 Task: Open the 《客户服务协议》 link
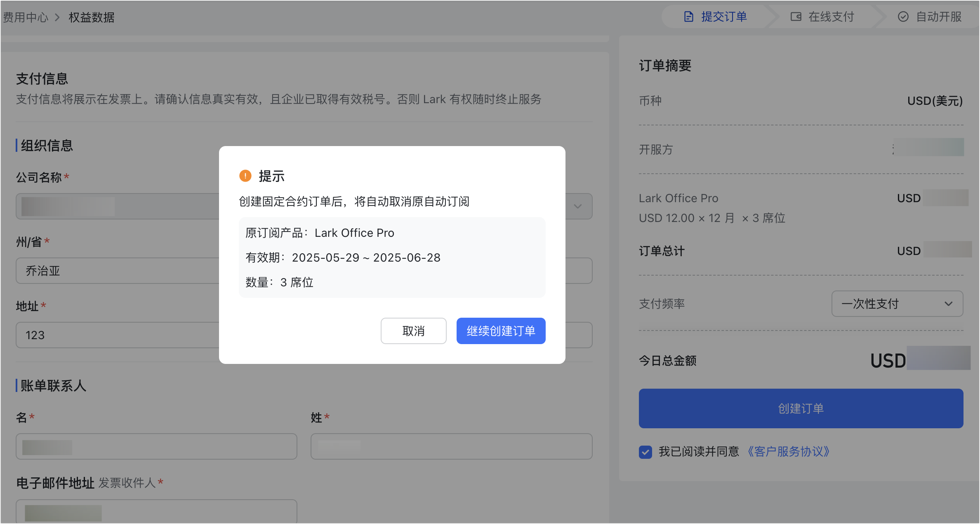pos(788,451)
